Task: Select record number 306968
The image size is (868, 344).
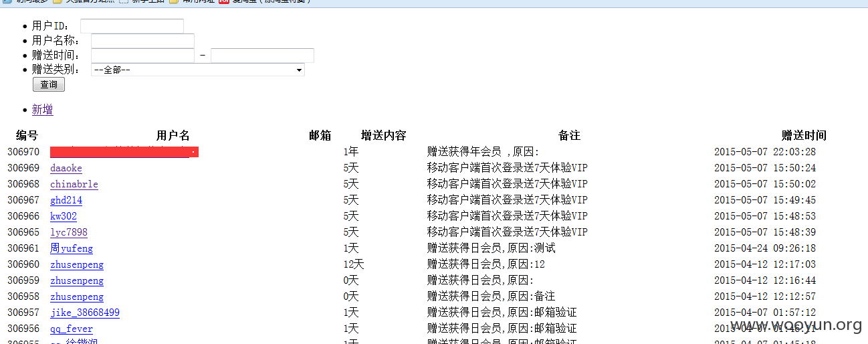Action: [23, 184]
